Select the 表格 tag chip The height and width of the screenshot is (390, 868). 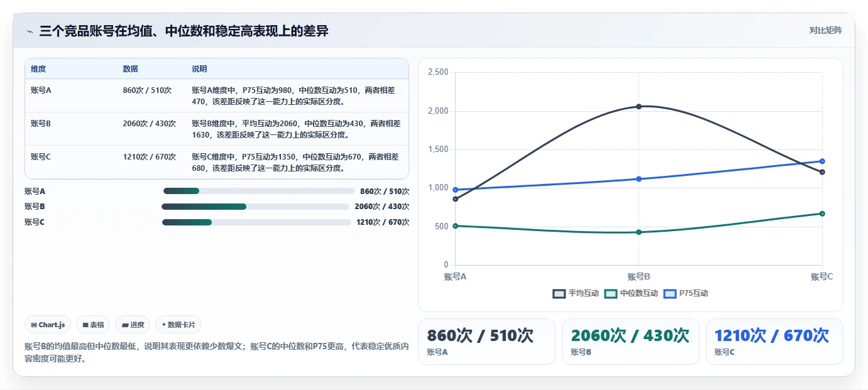click(x=93, y=325)
